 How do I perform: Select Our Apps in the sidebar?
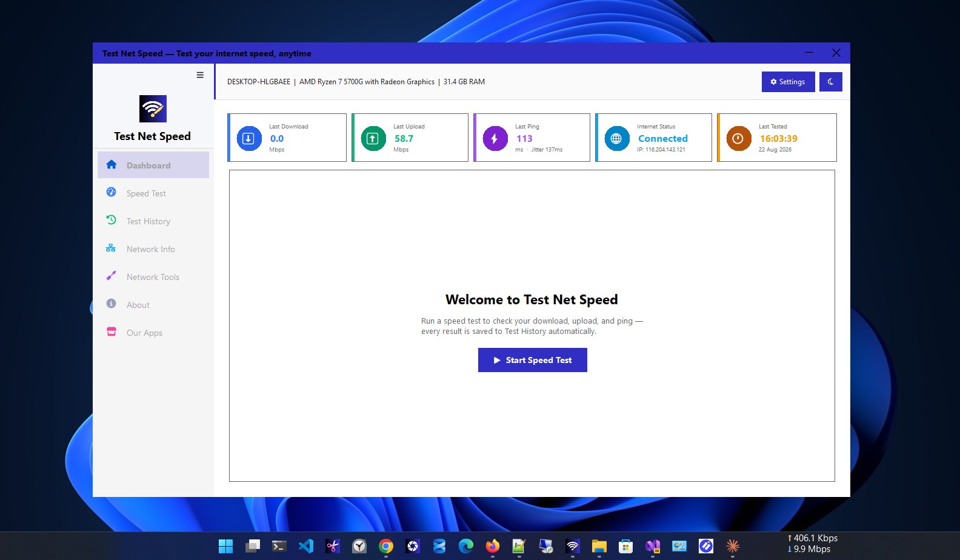(153, 332)
